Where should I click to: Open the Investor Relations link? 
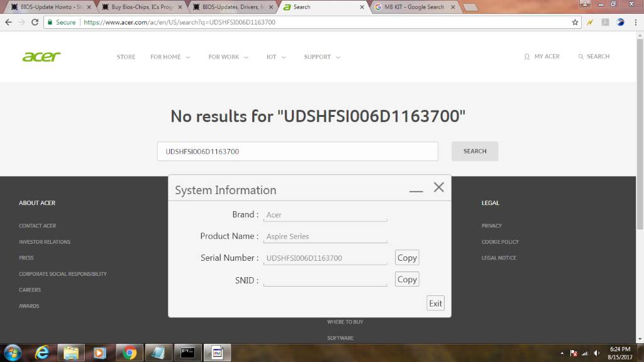pos(45,242)
